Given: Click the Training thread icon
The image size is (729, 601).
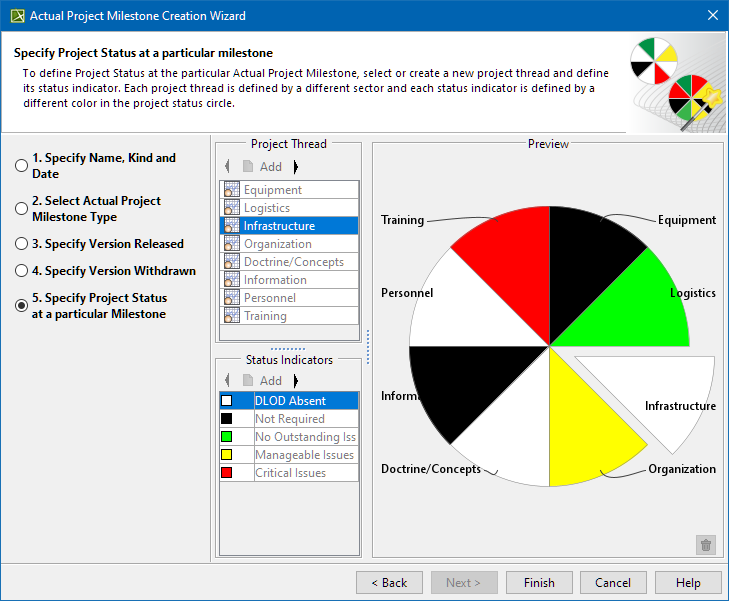Looking at the screenshot, I should point(231,316).
